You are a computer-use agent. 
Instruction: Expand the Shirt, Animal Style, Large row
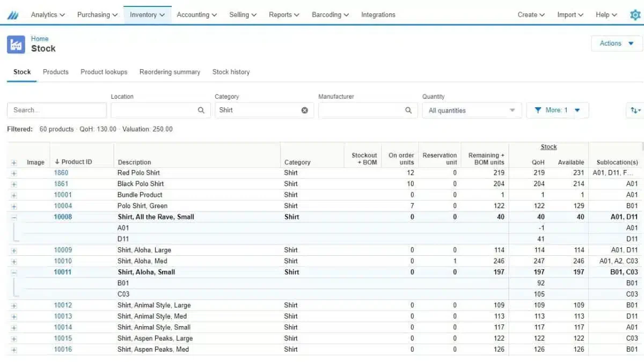tap(14, 306)
